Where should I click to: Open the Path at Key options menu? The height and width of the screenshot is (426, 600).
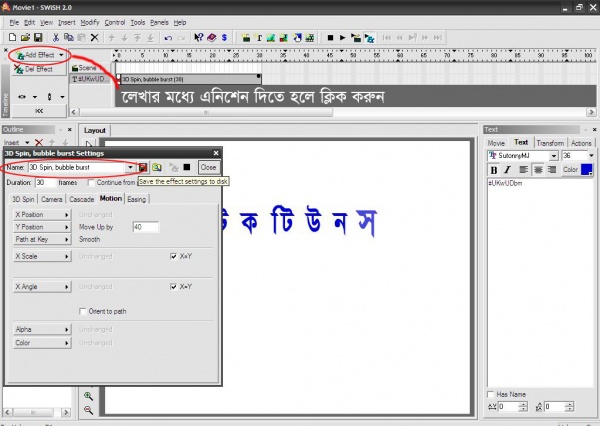(42, 239)
